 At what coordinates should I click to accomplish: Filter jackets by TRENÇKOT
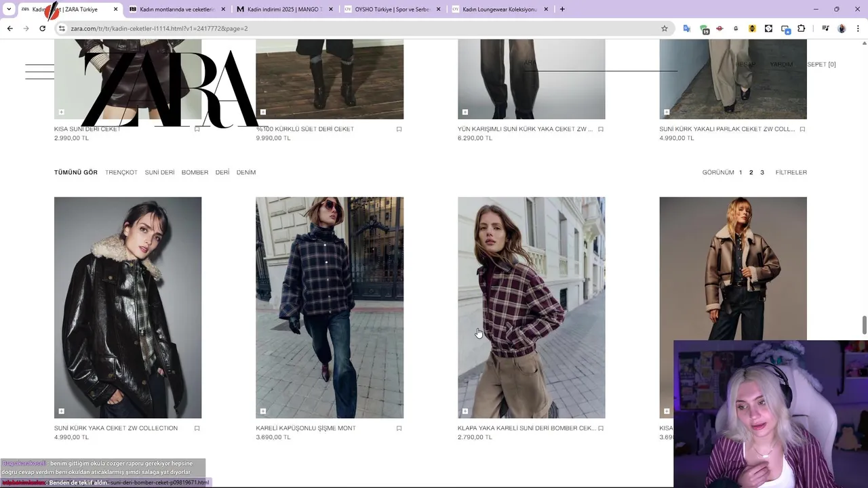click(121, 172)
